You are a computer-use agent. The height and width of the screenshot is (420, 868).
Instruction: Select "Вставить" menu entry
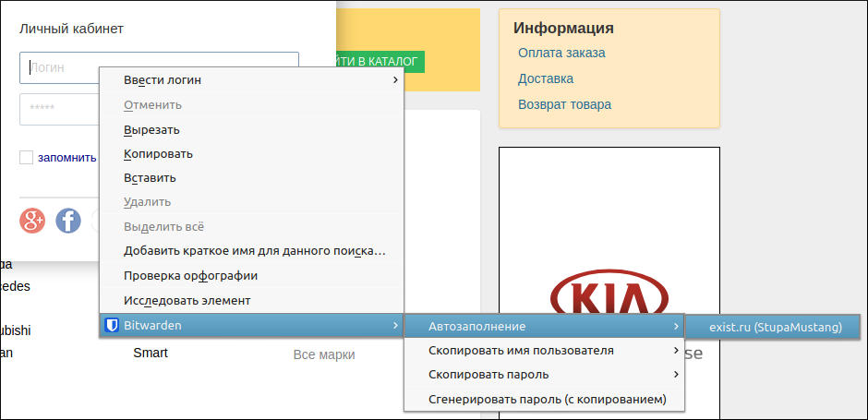click(150, 177)
